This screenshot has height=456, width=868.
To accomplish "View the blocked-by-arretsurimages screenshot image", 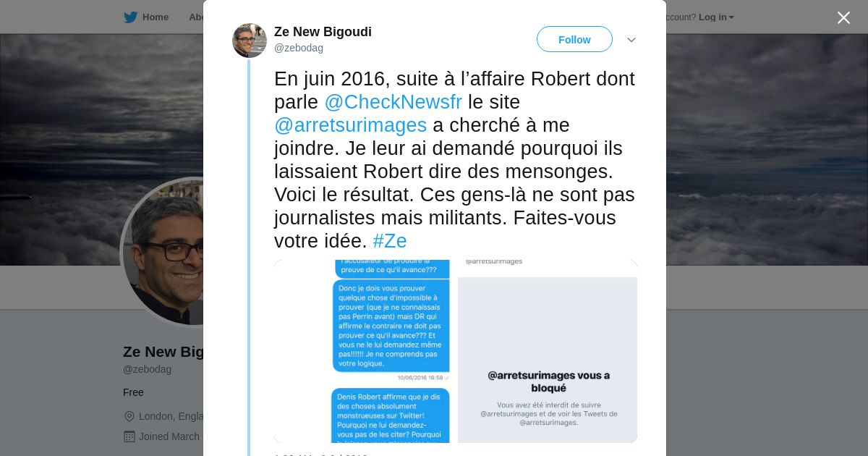I will tap(548, 351).
